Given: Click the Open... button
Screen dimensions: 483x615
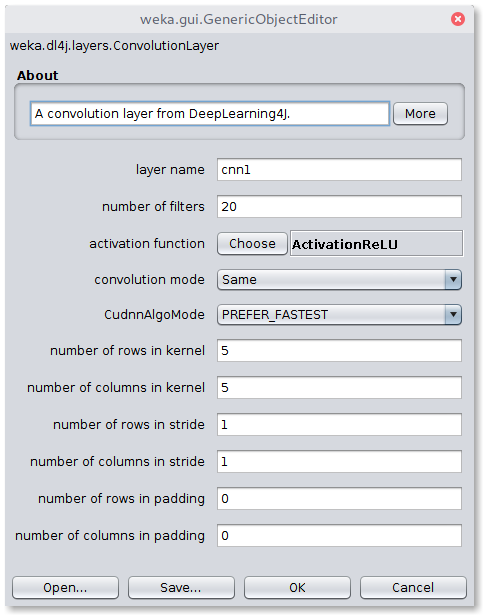Looking at the screenshot, I should pyautogui.click(x=65, y=588).
